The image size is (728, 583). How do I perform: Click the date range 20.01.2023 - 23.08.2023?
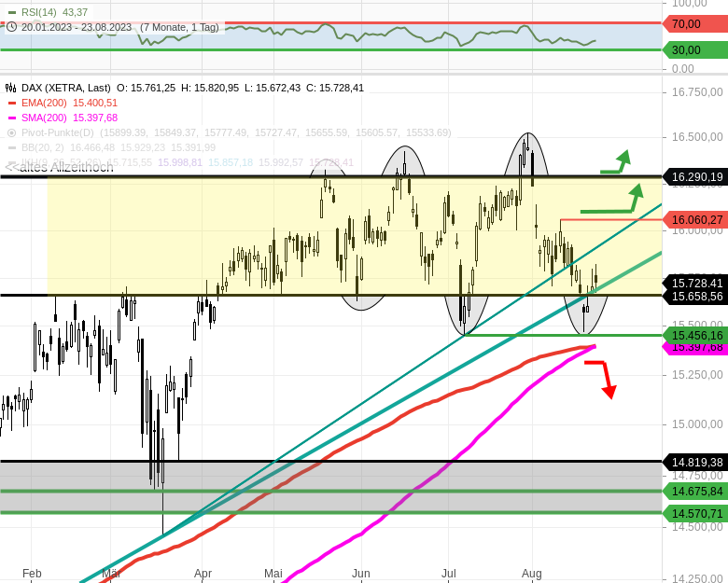coord(77,27)
